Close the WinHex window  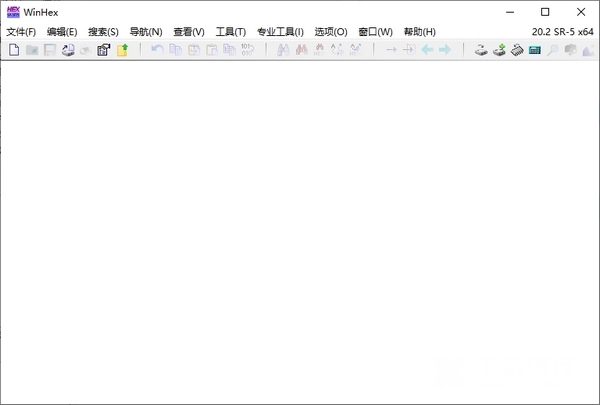581,12
